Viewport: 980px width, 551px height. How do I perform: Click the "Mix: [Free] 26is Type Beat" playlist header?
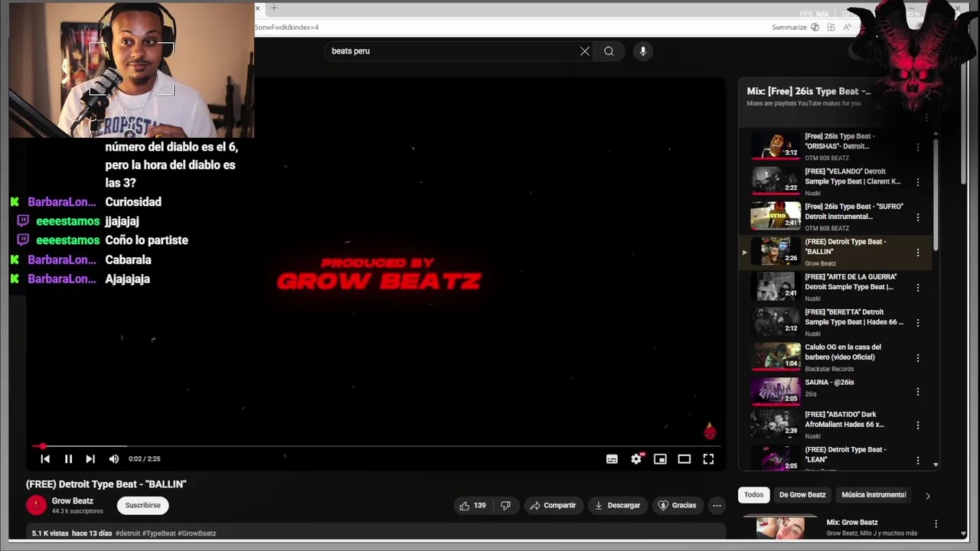(808, 91)
